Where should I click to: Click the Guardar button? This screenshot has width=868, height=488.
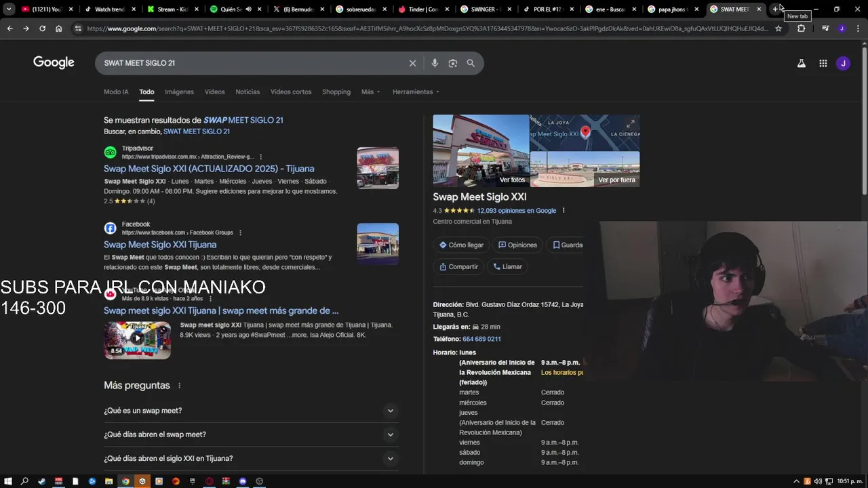tap(567, 245)
